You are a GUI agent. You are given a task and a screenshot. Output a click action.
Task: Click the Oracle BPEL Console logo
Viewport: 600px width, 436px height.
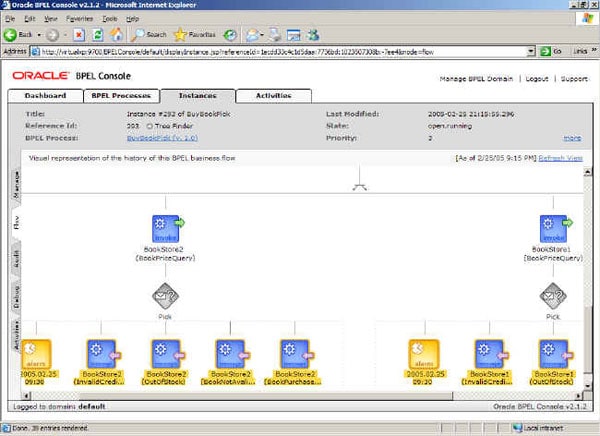click(x=72, y=76)
